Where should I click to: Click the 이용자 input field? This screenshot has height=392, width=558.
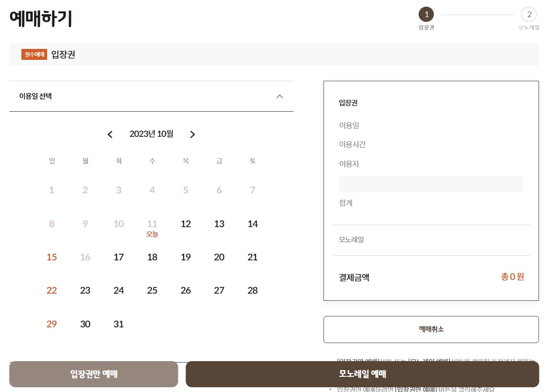(x=431, y=184)
